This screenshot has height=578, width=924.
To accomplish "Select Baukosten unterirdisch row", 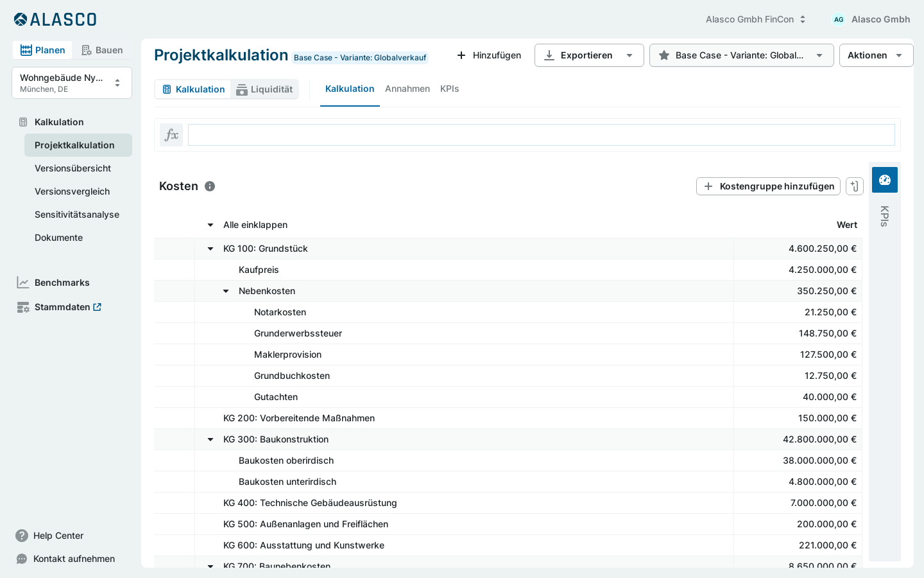I will click(x=508, y=482).
